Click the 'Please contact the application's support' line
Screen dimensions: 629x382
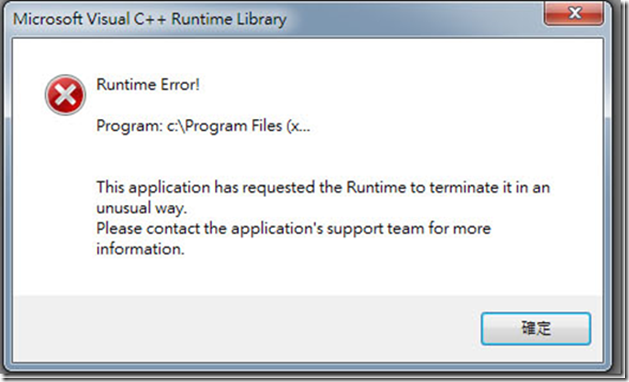(x=294, y=229)
